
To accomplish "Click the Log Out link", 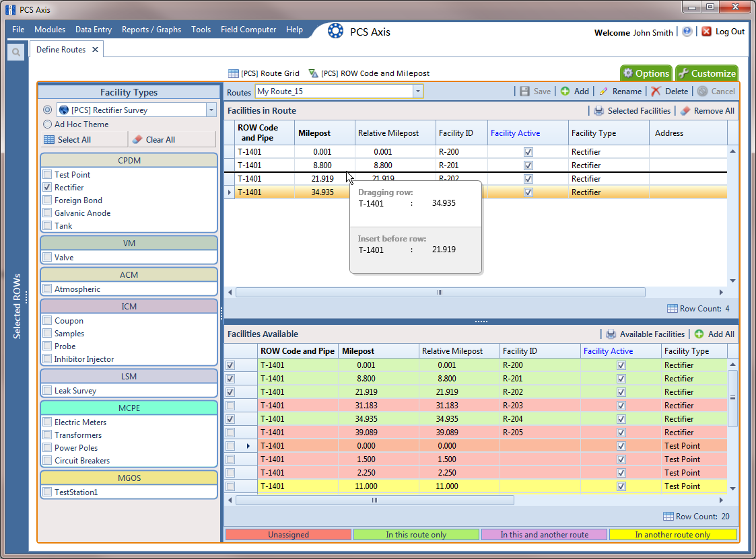I will 730,32.
